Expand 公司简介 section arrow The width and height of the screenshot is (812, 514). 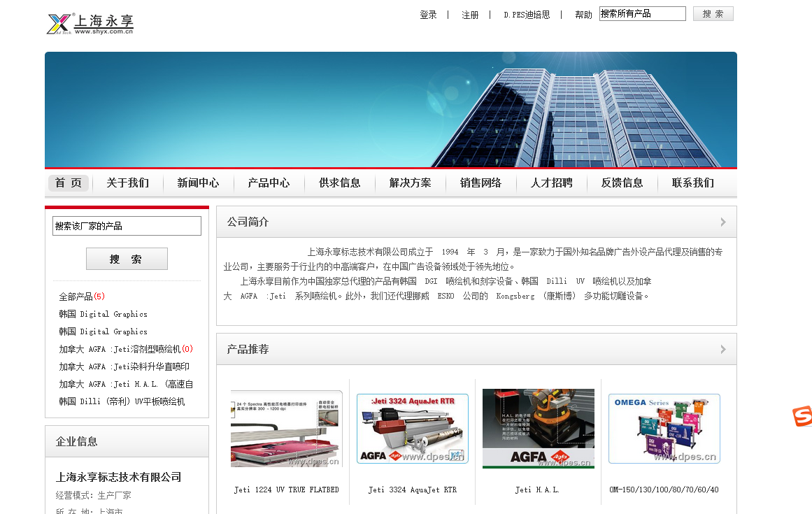(x=722, y=222)
